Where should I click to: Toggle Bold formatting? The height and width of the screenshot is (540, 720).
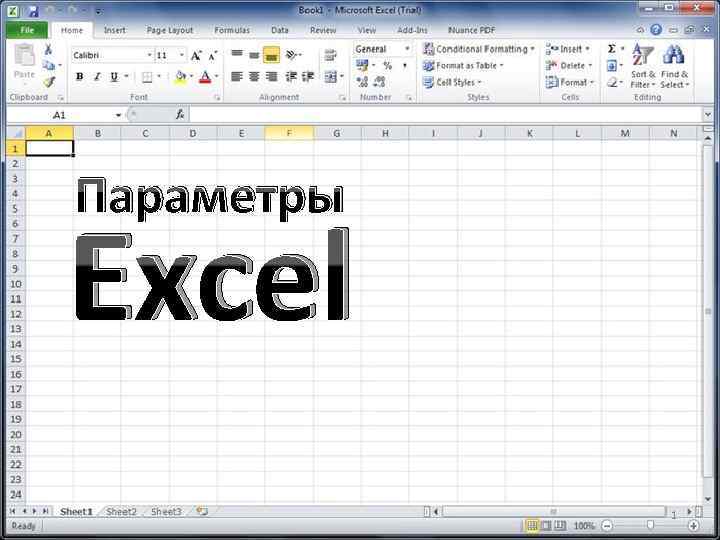79,77
